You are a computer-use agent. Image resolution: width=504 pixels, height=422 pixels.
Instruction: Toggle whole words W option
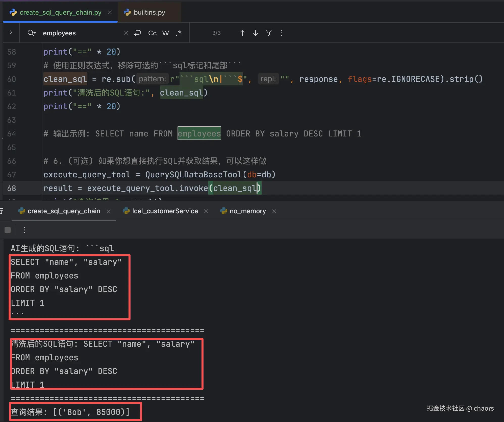(x=165, y=33)
